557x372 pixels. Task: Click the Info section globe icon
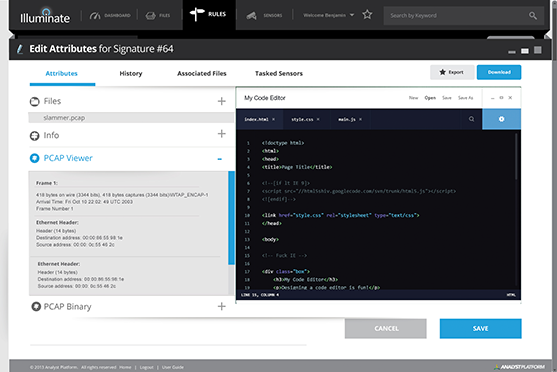point(34,136)
